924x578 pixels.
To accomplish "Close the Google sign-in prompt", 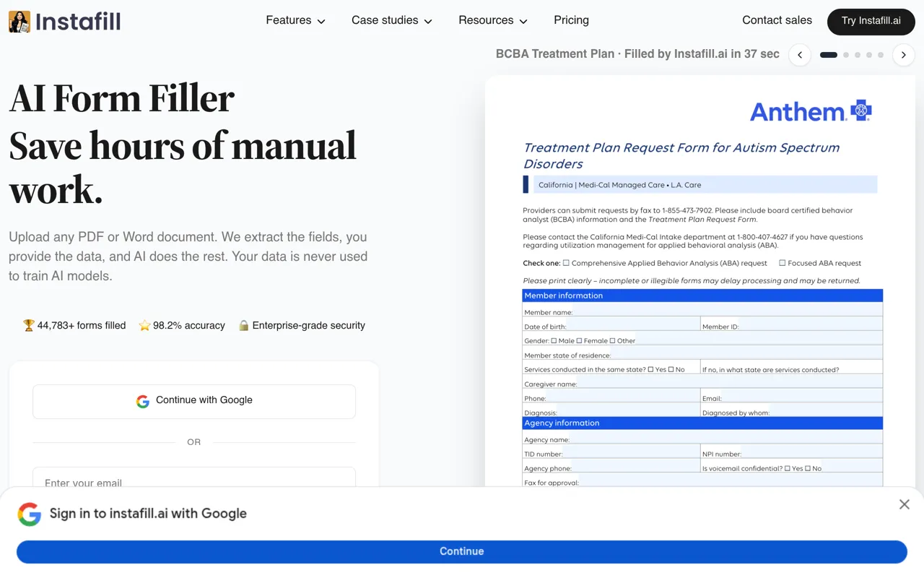I will tap(904, 504).
